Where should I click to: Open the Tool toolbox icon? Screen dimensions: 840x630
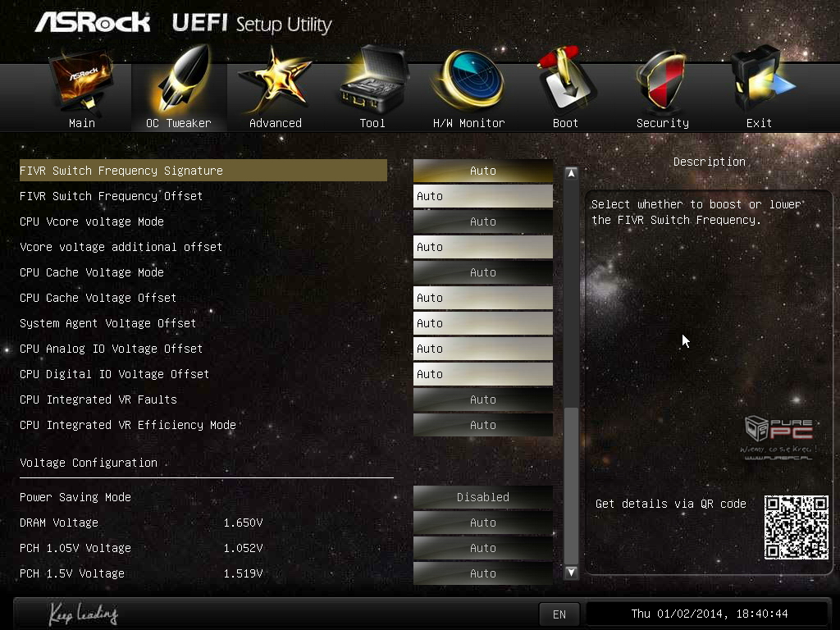(373, 79)
